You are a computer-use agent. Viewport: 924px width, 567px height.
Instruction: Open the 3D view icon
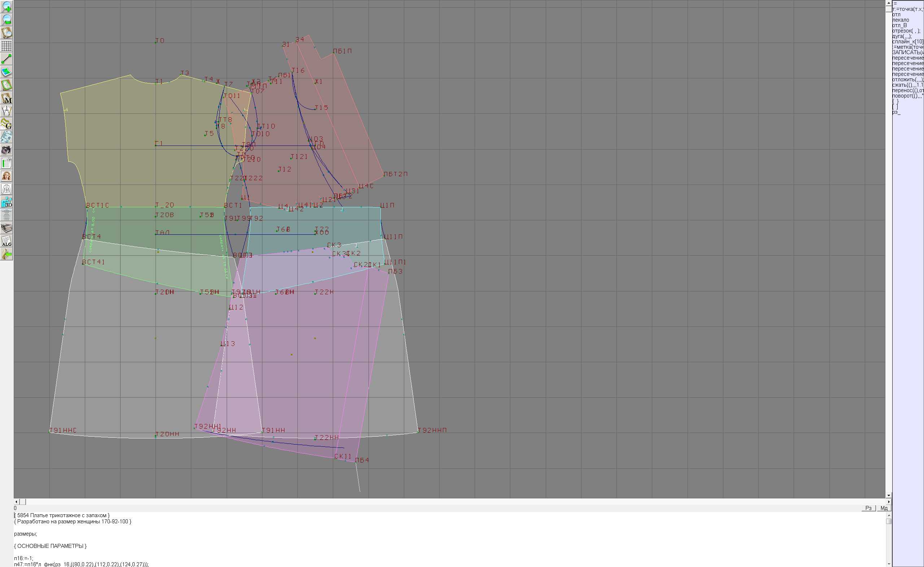pos(6,202)
